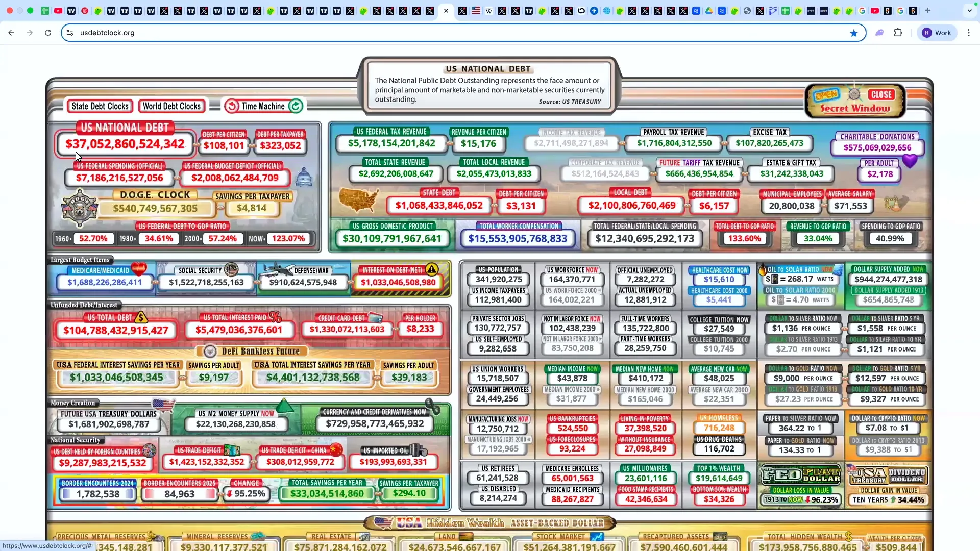Viewport: 980px width, 551px height.
Task: Click the Charitable Donations amount $575,069,029,656
Action: click(x=877, y=147)
